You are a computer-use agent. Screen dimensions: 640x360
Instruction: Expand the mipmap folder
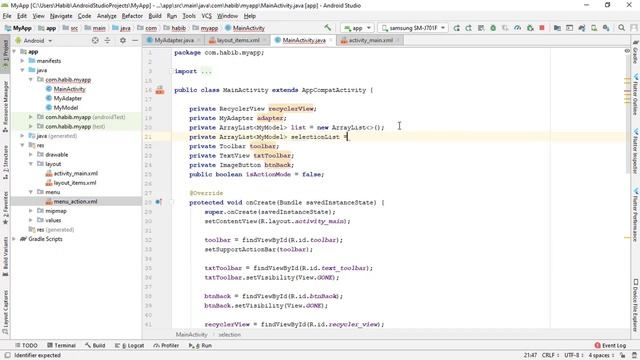(x=31, y=211)
